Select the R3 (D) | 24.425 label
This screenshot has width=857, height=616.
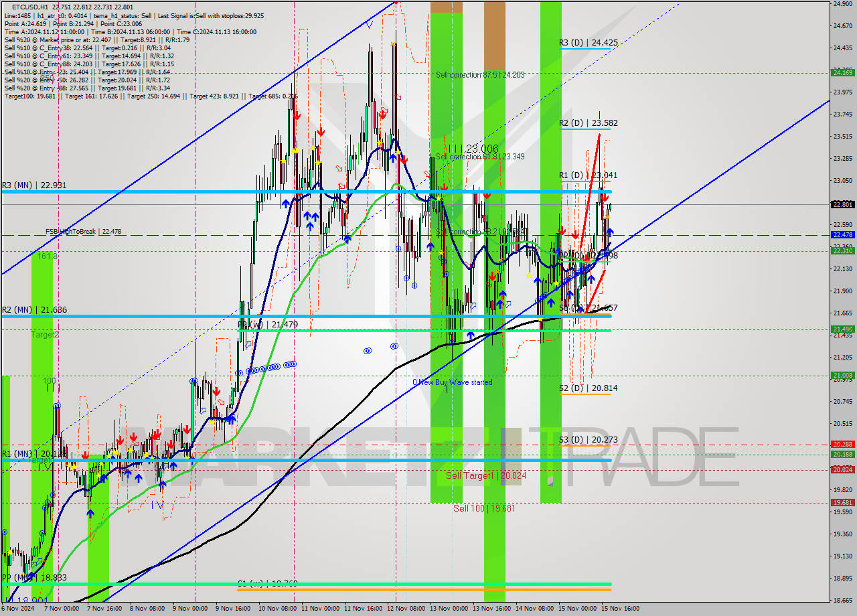(x=589, y=42)
